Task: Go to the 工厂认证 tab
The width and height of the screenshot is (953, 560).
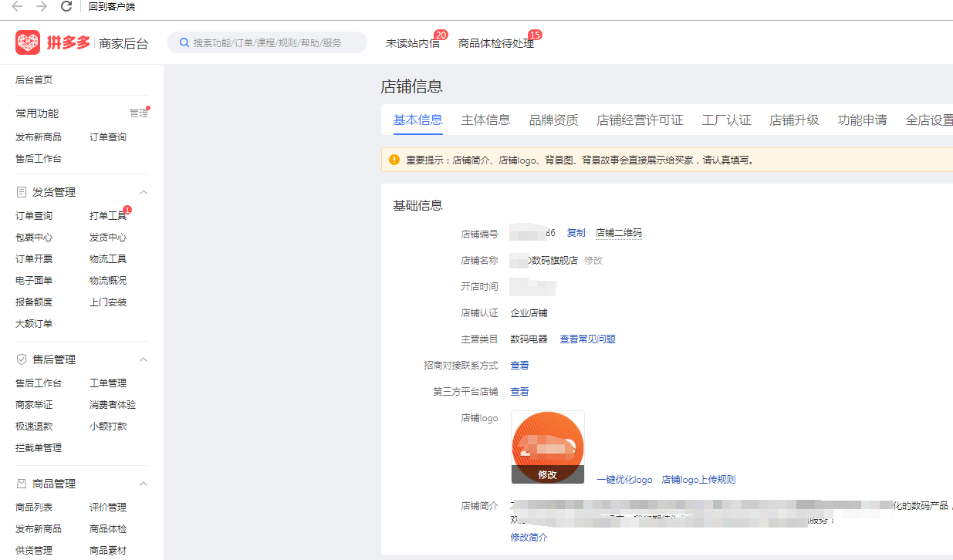Action: click(727, 120)
